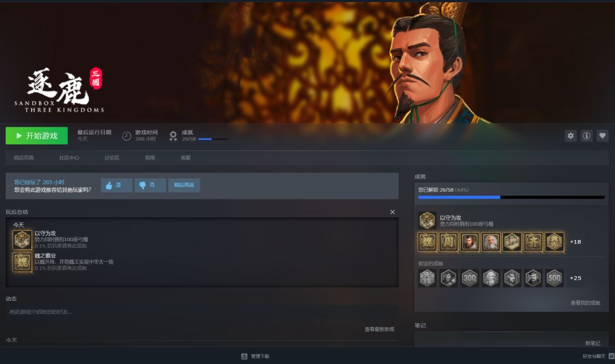The height and width of the screenshot is (364, 615).
Task: Open game settings gear icon
Action: click(571, 135)
